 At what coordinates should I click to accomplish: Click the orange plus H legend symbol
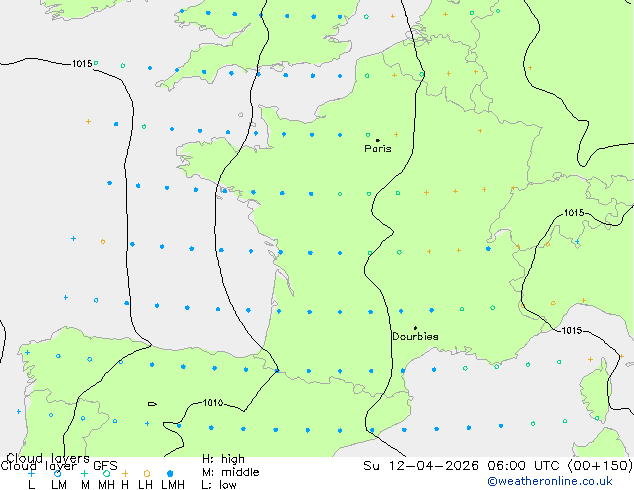coord(125,473)
